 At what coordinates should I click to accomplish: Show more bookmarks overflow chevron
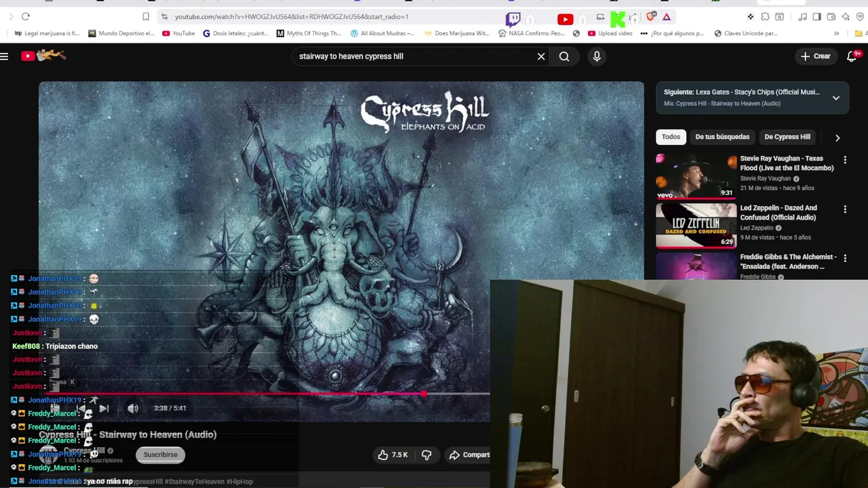pyautogui.click(x=836, y=33)
